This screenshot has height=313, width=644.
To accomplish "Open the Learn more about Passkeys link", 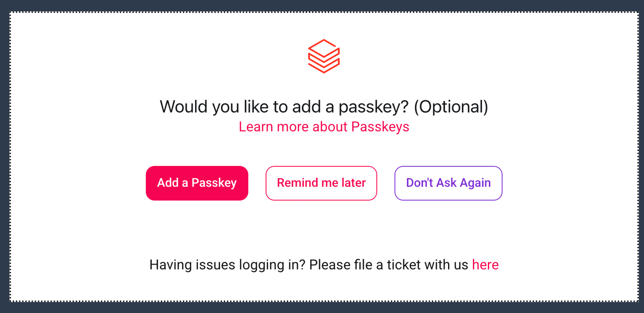I will pos(324,127).
